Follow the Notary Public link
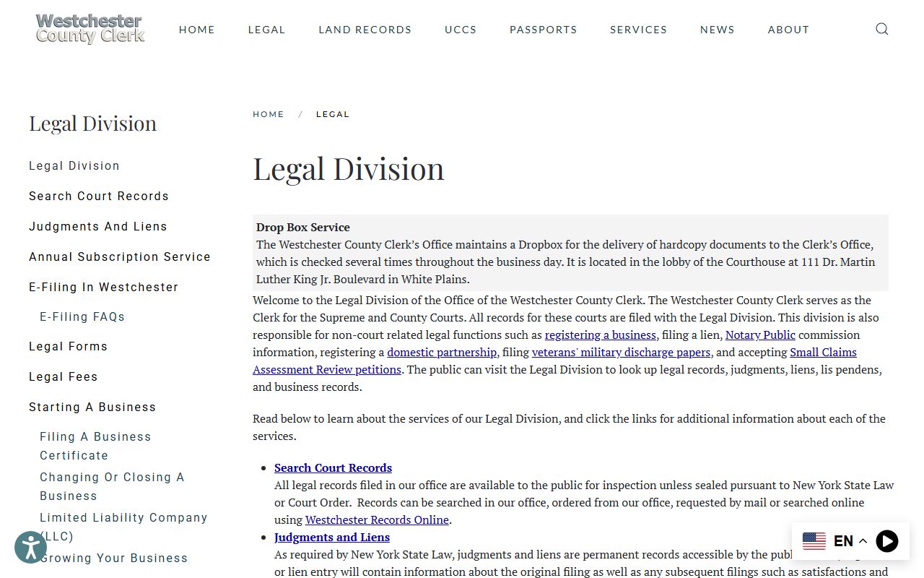 pyautogui.click(x=760, y=335)
